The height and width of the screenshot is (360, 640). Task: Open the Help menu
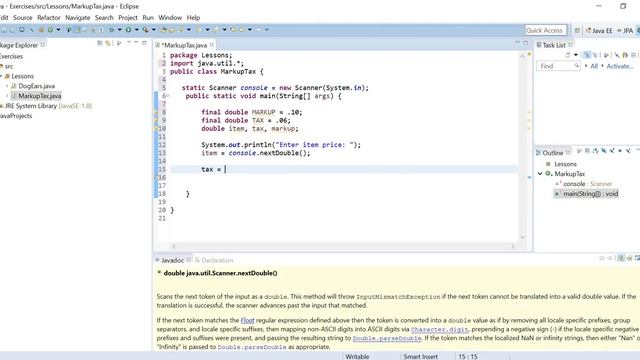click(x=193, y=18)
